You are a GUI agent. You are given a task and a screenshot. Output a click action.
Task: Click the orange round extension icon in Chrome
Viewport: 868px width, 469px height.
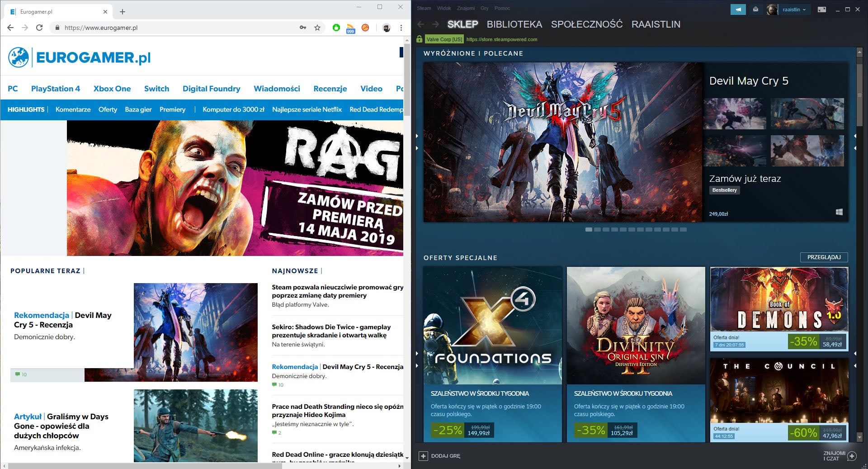365,28
